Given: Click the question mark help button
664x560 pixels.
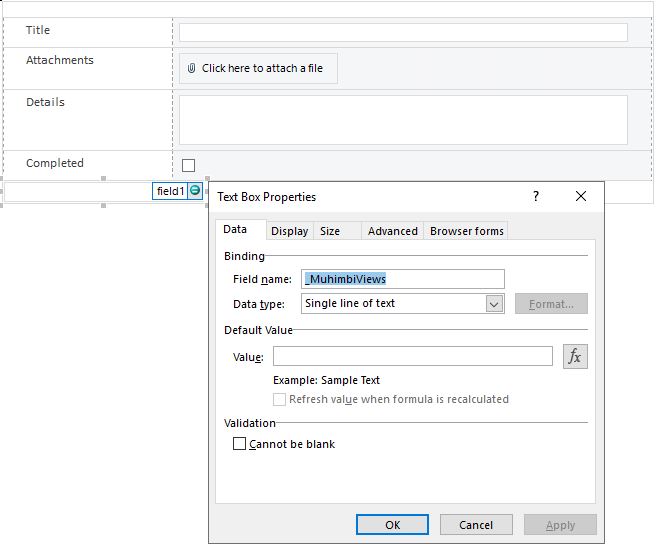Looking at the screenshot, I should click(x=535, y=197).
